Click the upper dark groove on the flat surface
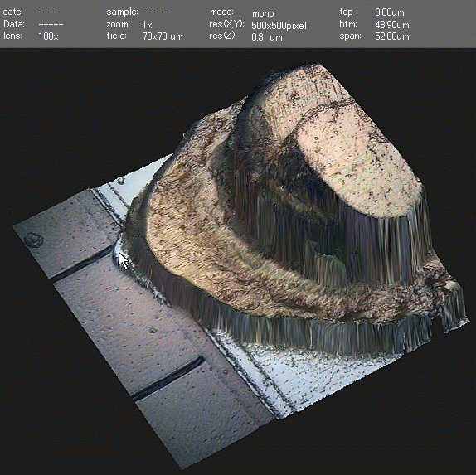Viewport: 476px width, 475px height. (81, 264)
